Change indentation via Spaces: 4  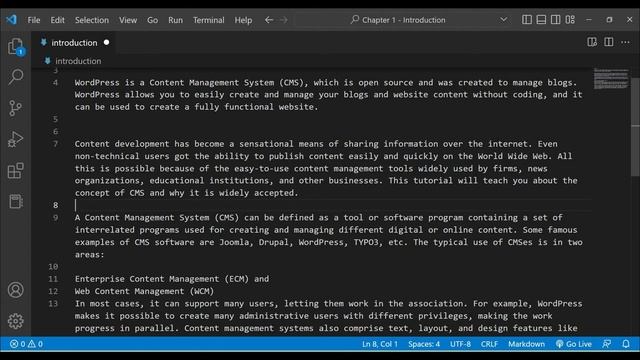[424, 344]
